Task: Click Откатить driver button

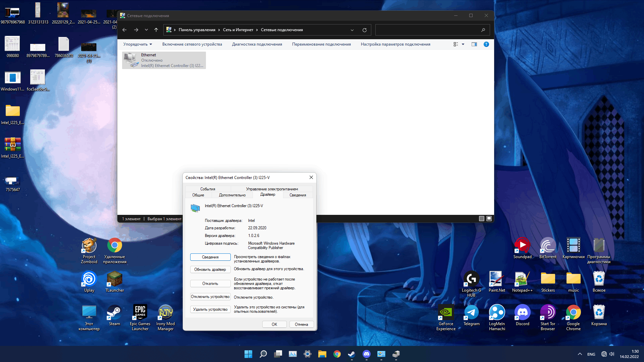Action: pyautogui.click(x=210, y=283)
